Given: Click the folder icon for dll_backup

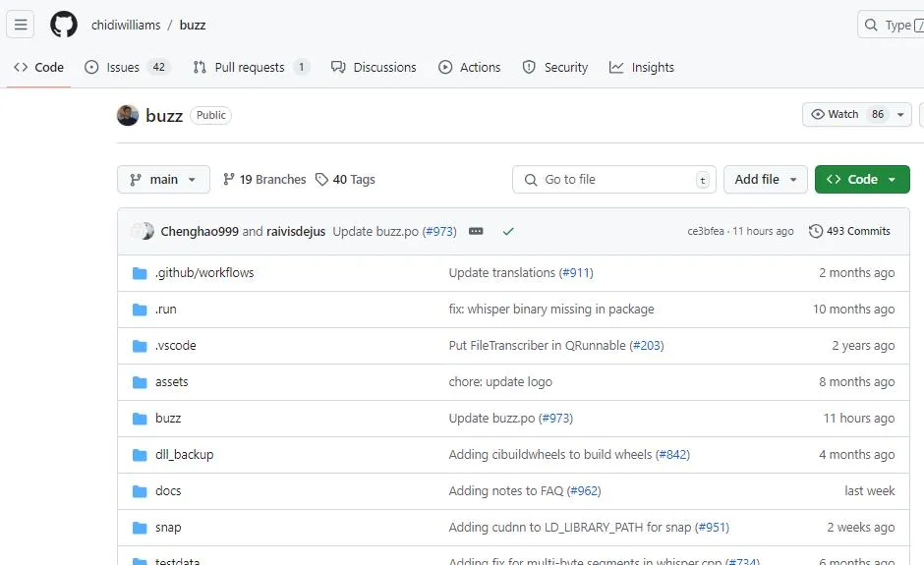Looking at the screenshot, I should pos(140,455).
